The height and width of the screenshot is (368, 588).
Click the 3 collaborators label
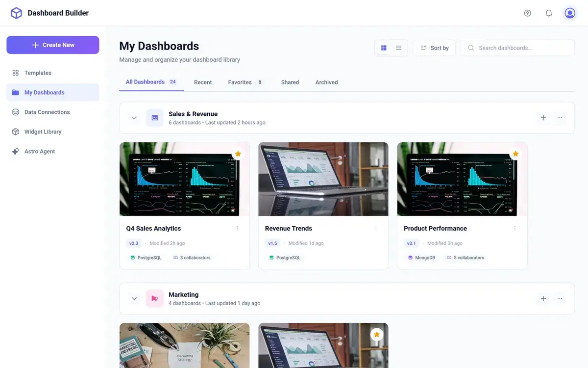tap(192, 258)
